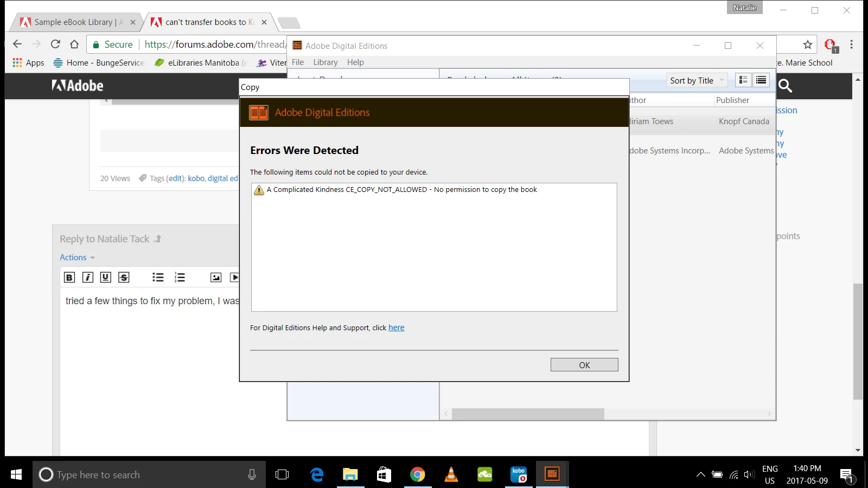The width and height of the screenshot is (868, 488).
Task: Open Home - BungeService bookmark
Action: pos(99,63)
